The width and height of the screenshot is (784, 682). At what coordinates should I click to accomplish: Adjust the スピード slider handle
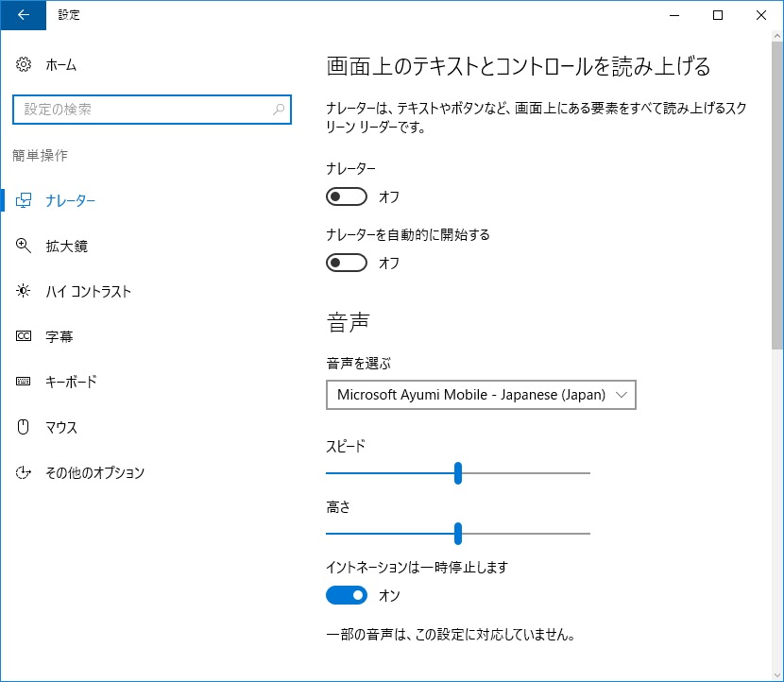click(458, 472)
